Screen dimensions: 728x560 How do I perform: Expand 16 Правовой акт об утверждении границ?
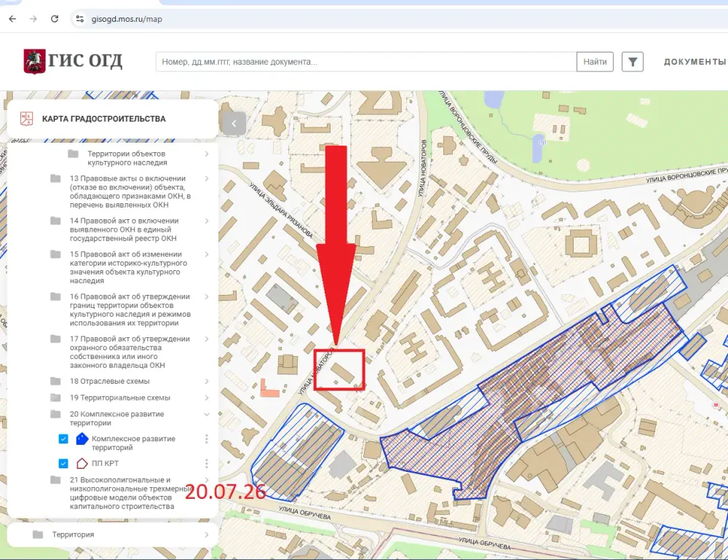coord(207,296)
